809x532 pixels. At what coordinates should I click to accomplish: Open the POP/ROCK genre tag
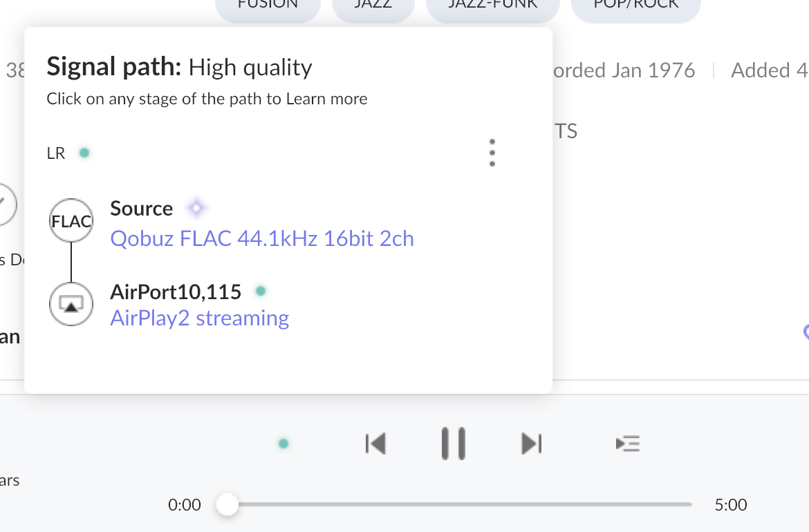pos(635,7)
